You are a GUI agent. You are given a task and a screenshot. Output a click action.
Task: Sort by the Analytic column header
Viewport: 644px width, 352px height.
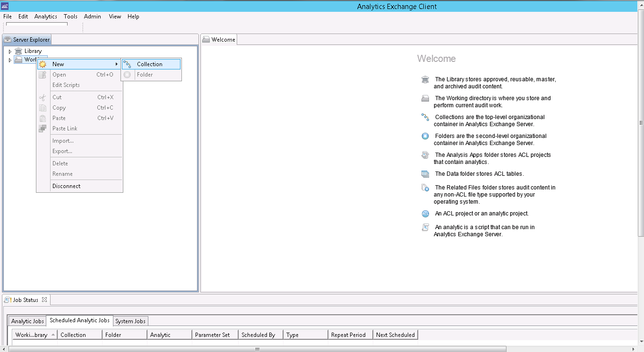click(x=170, y=335)
